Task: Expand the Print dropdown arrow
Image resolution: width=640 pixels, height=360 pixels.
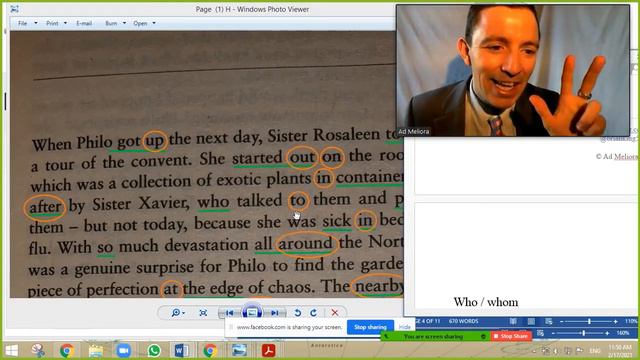Action: [65, 23]
